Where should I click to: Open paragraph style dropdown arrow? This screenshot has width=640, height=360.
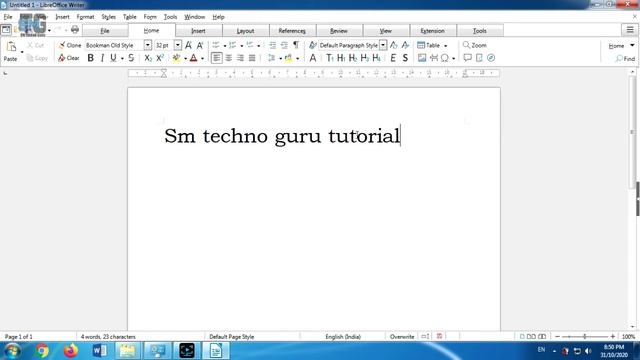[383, 45]
